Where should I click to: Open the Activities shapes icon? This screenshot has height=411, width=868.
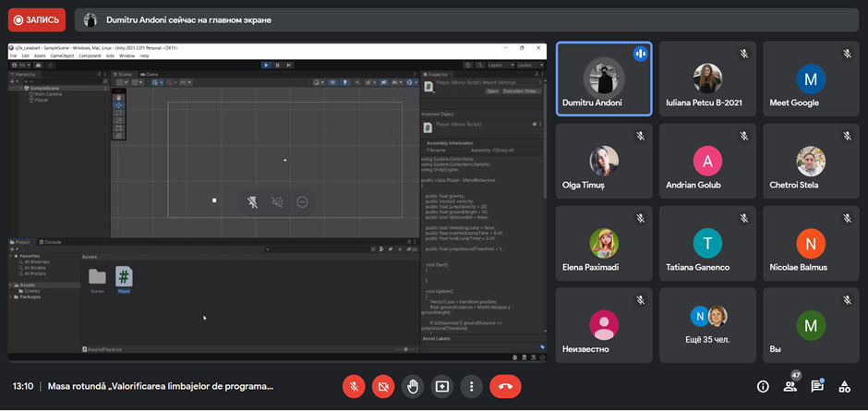coord(844,386)
